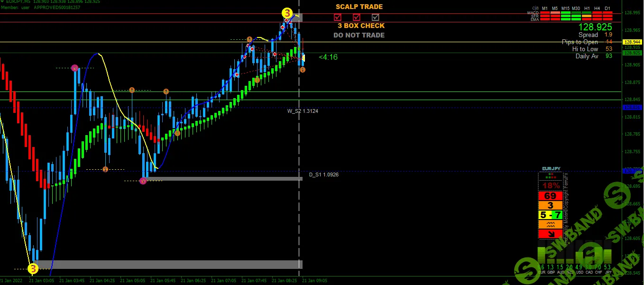Screen dimensions: 644x285
Task: Click the small dots grid icon under EURJPY
Action: click(550, 177)
